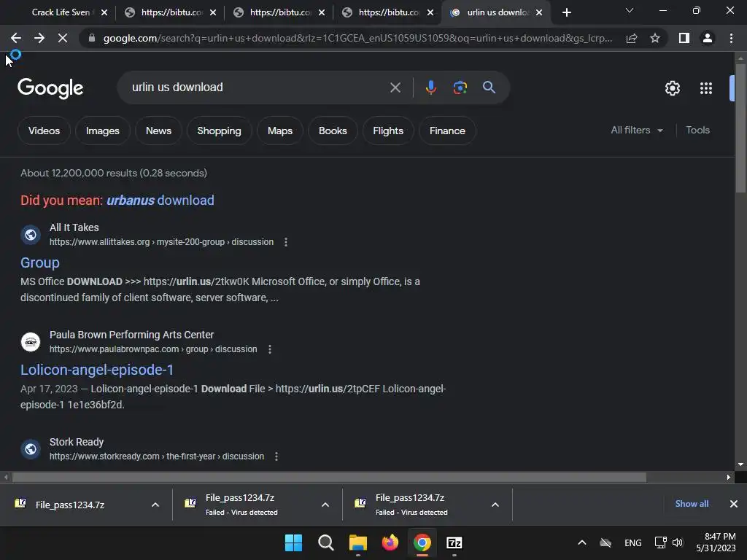Open a new browser tab
The height and width of the screenshot is (560, 747).
[x=566, y=12]
